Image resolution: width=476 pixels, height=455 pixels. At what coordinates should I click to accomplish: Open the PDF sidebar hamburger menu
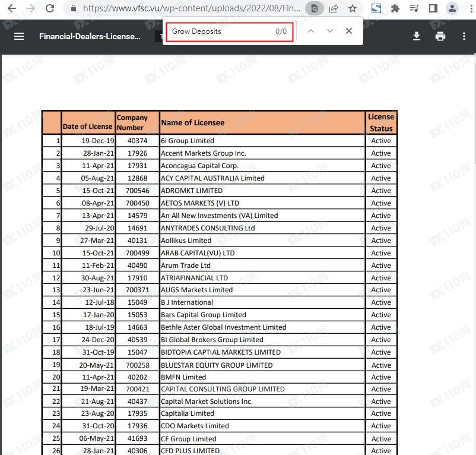[19, 36]
